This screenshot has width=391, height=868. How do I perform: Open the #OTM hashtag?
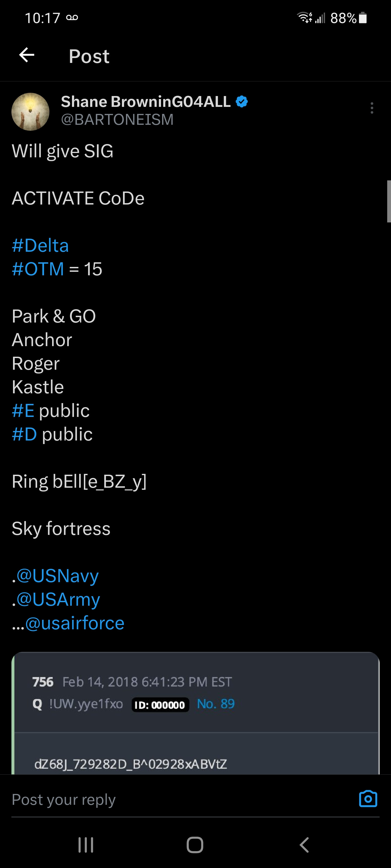click(x=38, y=269)
